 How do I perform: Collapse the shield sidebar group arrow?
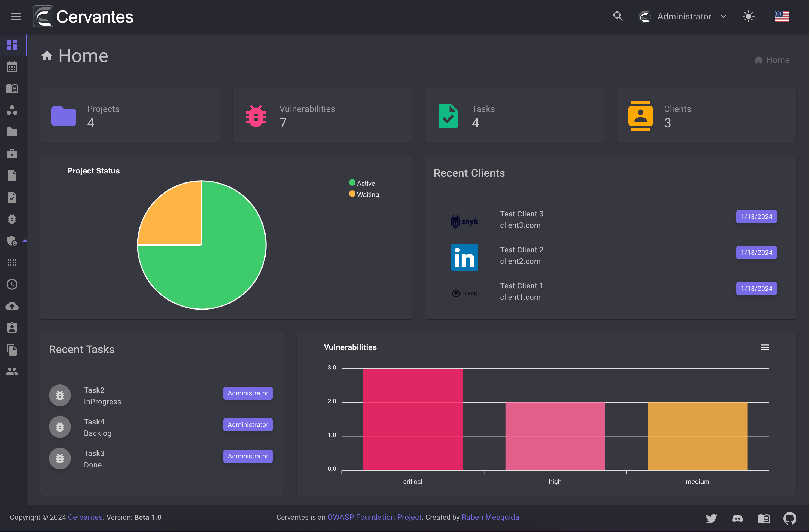25,241
